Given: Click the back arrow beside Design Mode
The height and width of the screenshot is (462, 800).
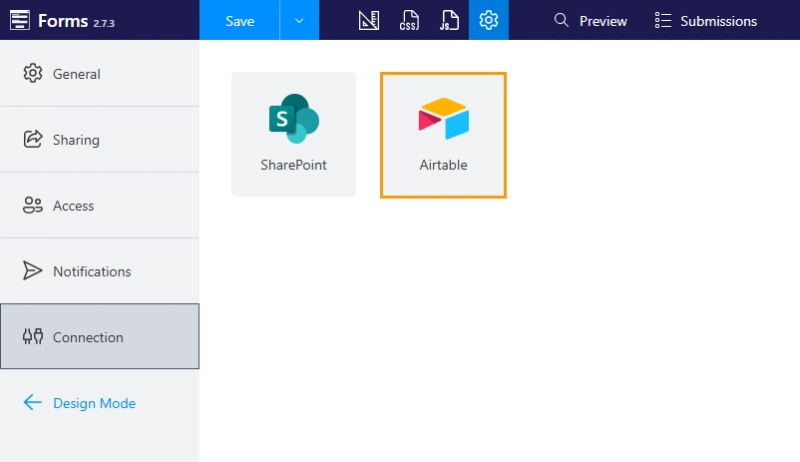Looking at the screenshot, I should click(33, 403).
